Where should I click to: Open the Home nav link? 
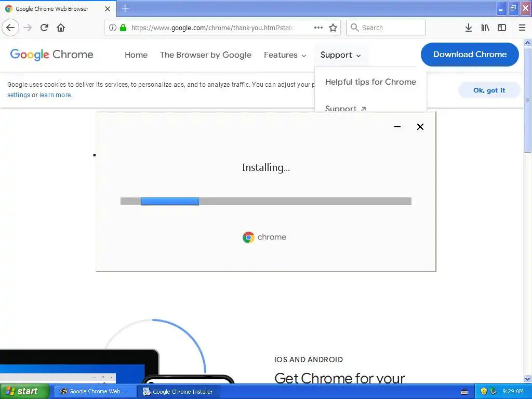[136, 55]
